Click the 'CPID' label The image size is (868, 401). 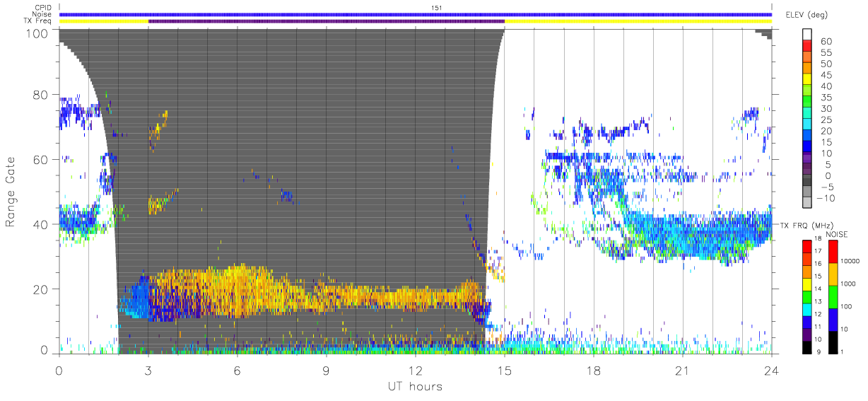44,8
